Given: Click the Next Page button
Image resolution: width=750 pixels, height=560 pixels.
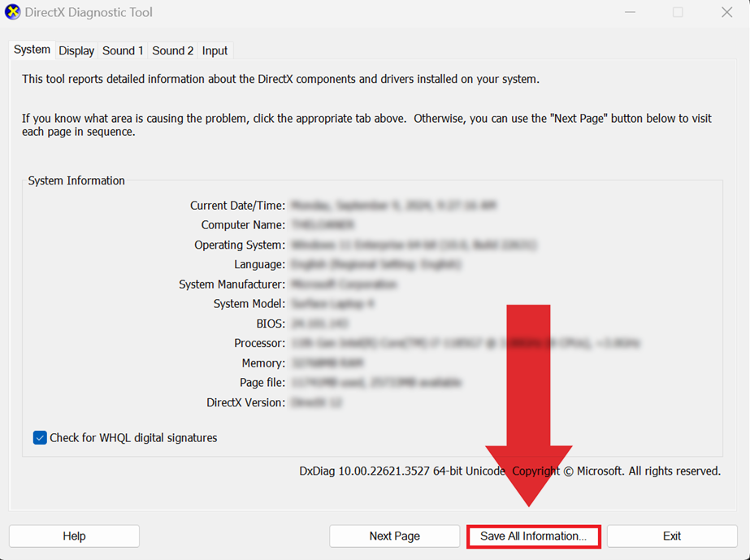Looking at the screenshot, I should coord(394,536).
